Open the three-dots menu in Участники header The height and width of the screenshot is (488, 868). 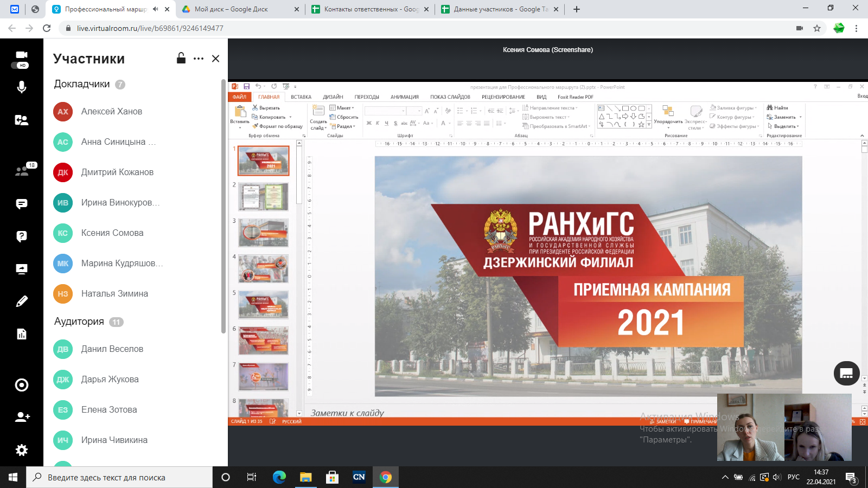pyautogui.click(x=199, y=59)
